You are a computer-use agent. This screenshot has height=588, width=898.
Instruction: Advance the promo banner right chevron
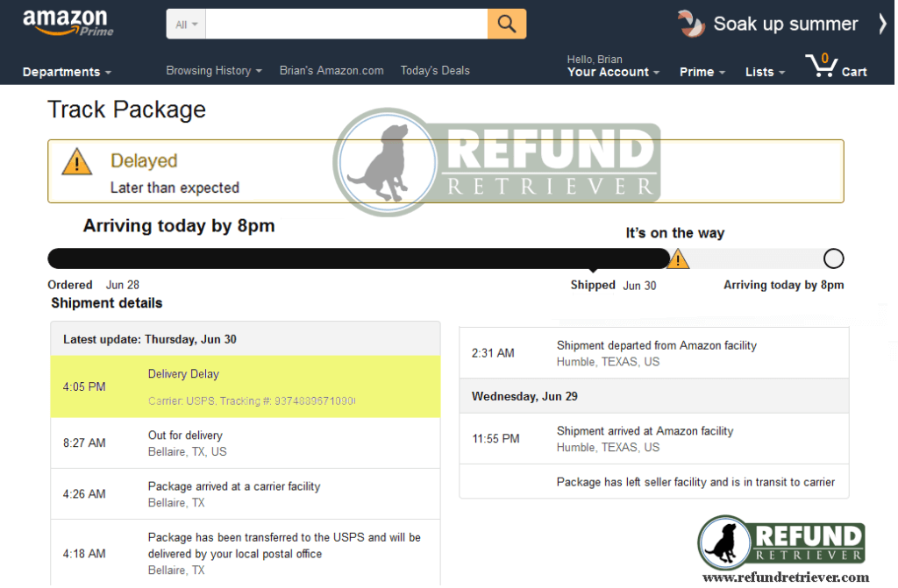coord(882,24)
